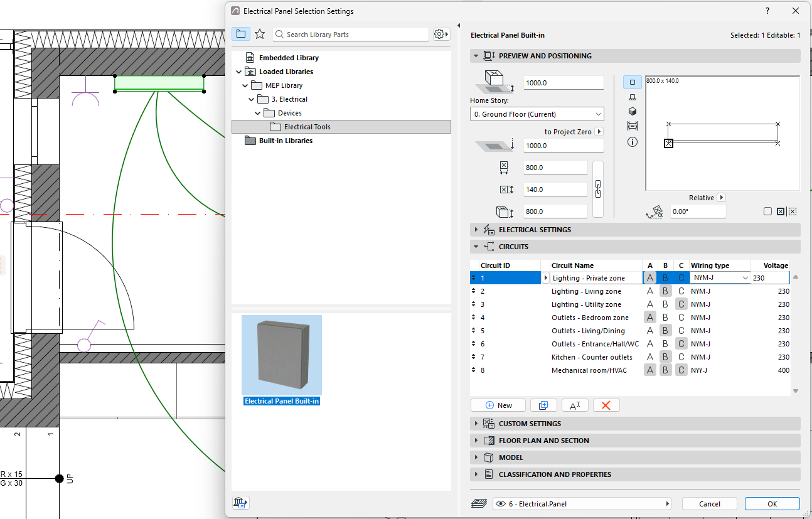Confirm settings with OK button
The width and height of the screenshot is (812, 519).
pyautogui.click(x=772, y=504)
